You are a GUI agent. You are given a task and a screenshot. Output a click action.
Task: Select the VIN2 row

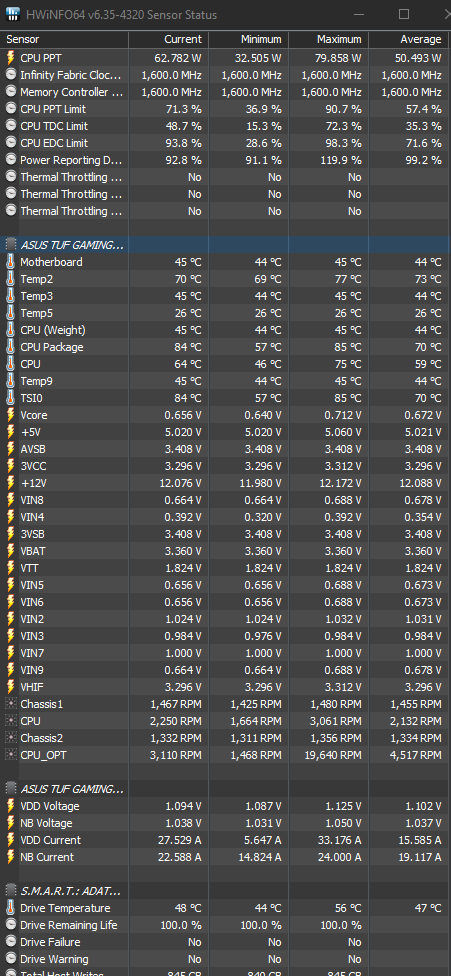[x=225, y=619]
